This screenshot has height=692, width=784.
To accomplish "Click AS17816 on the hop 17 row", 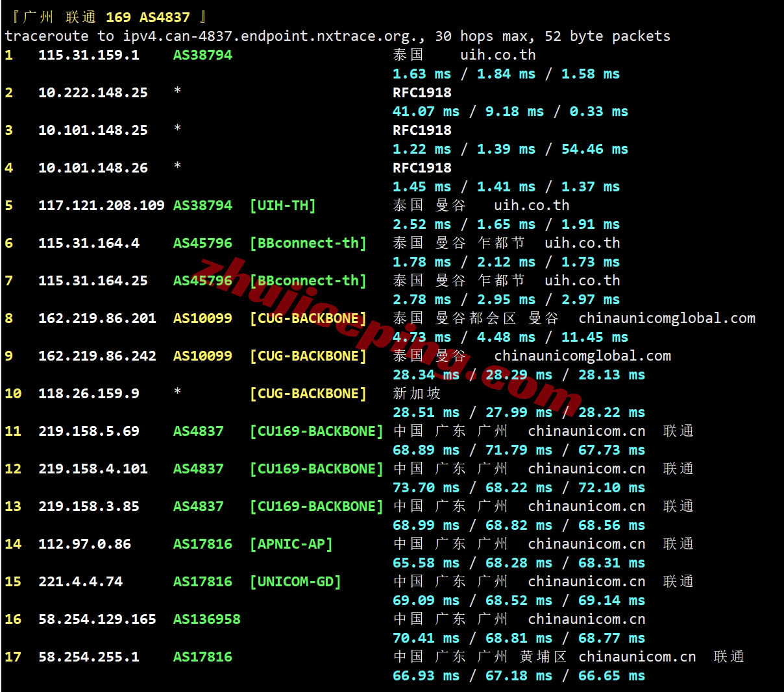I will 202,656.
